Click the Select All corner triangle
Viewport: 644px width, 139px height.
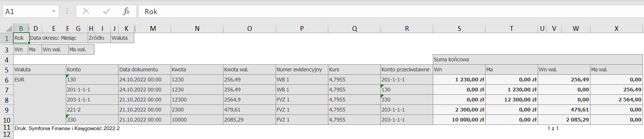9,28
